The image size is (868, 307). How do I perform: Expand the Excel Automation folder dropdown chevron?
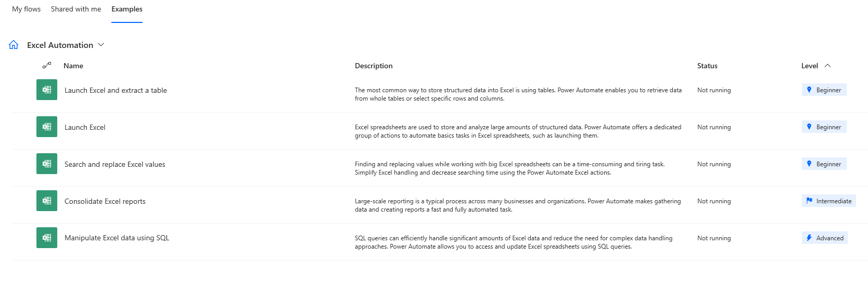[101, 45]
